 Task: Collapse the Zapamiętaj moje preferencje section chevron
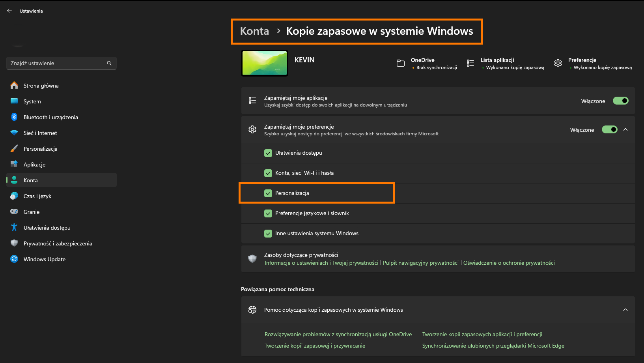[625, 129]
